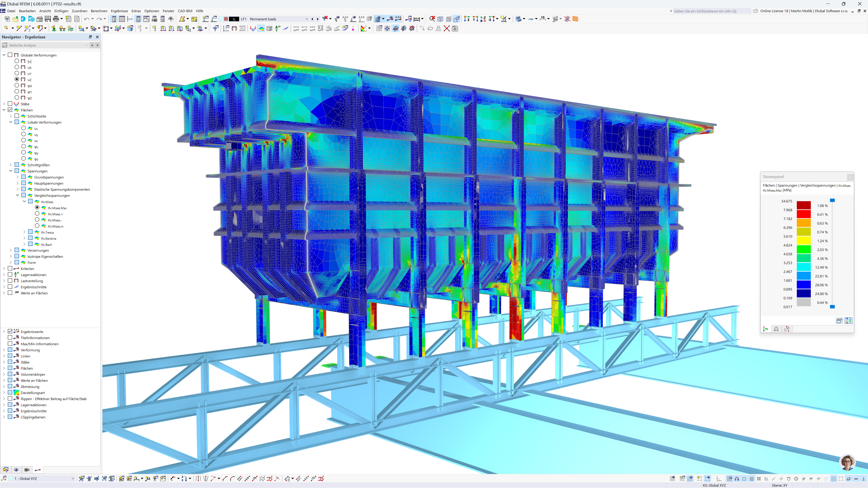Collapse the Vergleichsspannungen tree node
Screen dimensions: 868x488
pyautogui.click(x=18, y=195)
